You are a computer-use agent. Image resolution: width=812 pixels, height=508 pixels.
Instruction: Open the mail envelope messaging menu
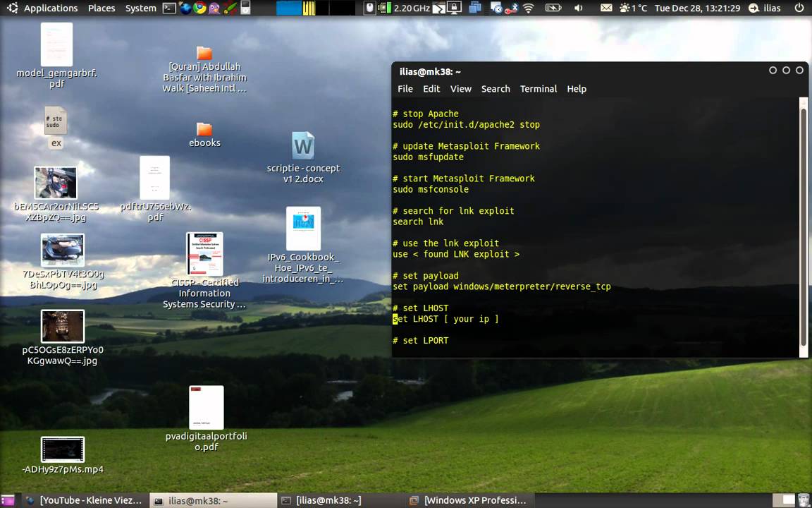click(x=606, y=8)
